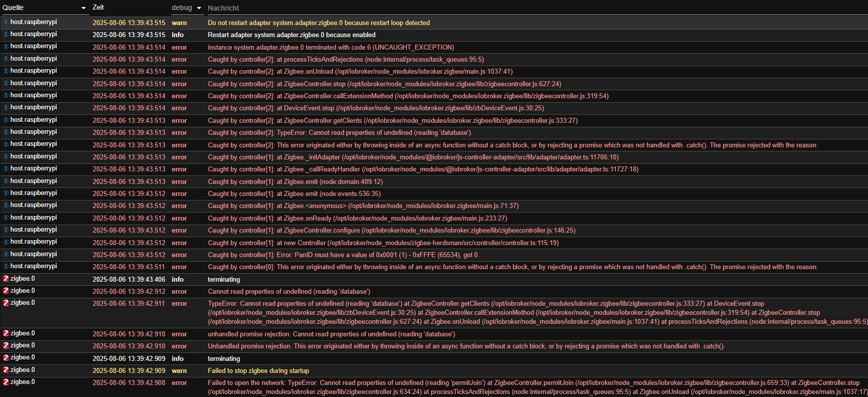Click the 'warn' level on 'Failed to stop zigbee' row

pos(179,370)
